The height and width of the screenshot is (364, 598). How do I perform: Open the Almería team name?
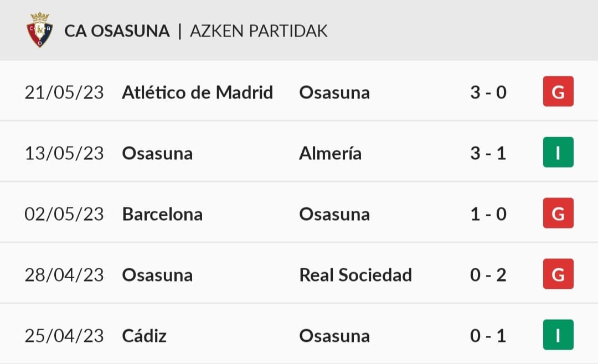330,153
